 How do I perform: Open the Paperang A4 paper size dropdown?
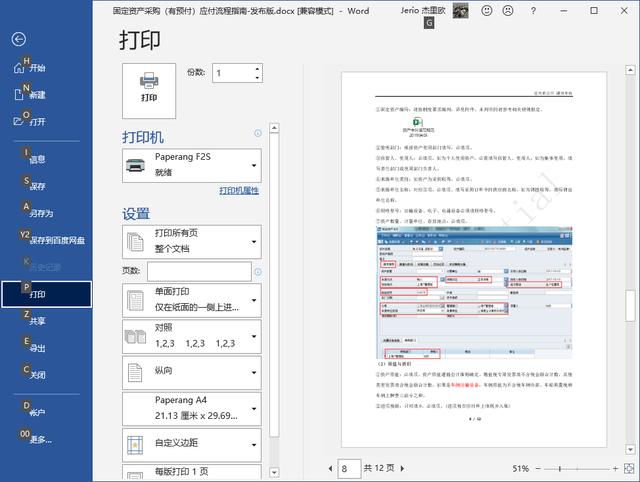coord(192,409)
